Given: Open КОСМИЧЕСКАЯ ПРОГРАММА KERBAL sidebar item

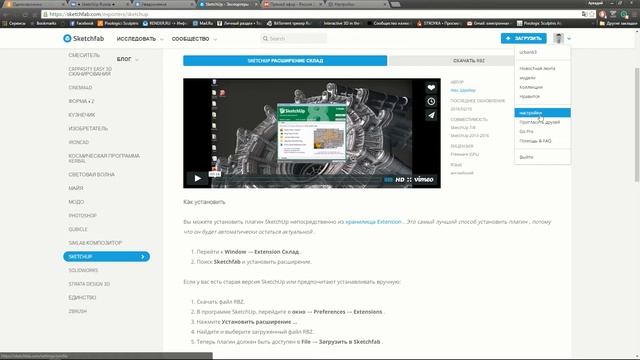Looking at the screenshot, I should click(104, 158).
